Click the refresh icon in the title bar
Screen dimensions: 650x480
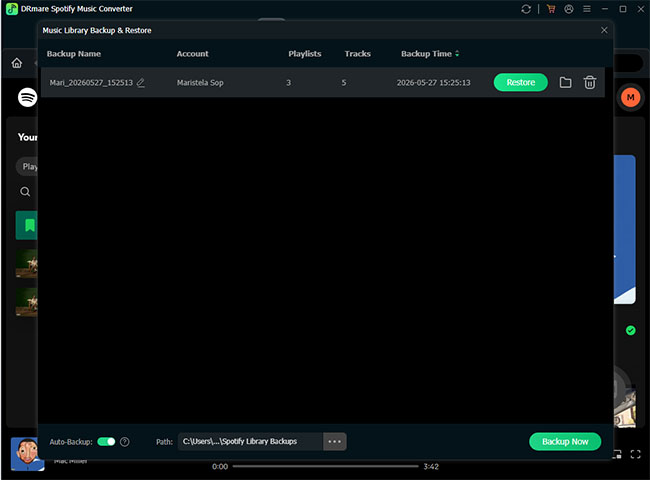526,9
